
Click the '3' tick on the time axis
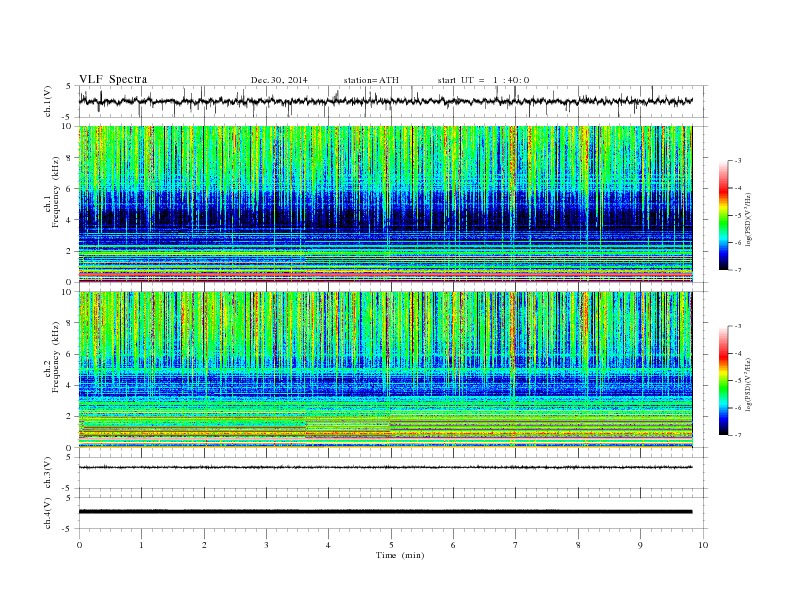pyautogui.click(x=266, y=545)
